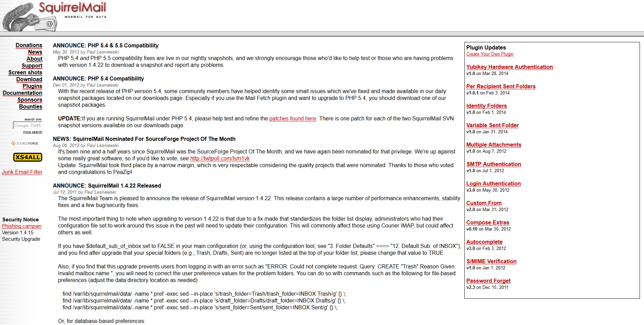Click the 'Dec 01, 2012 by Paul Lesniewski' byline
The image size is (644, 325).
tap(86, 85)
